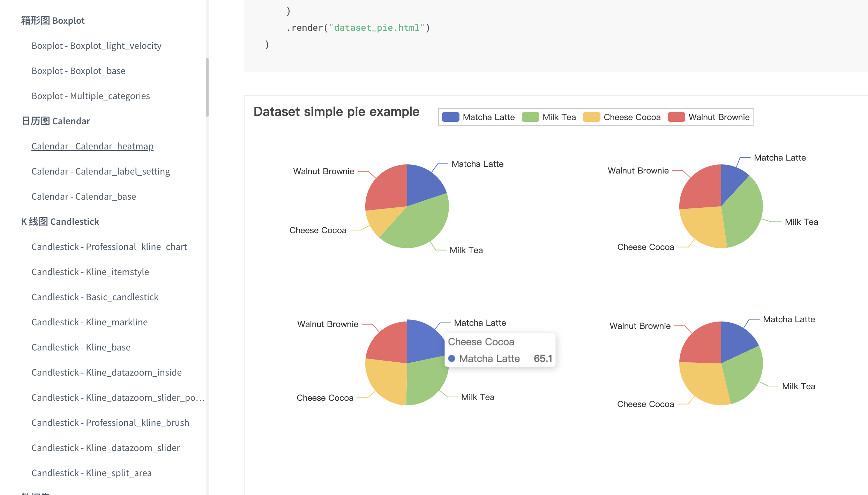This screenshot has width=868, height=495.
Task: Click sidebar vertical scrollbar thumb
Action: pos(207,87)
